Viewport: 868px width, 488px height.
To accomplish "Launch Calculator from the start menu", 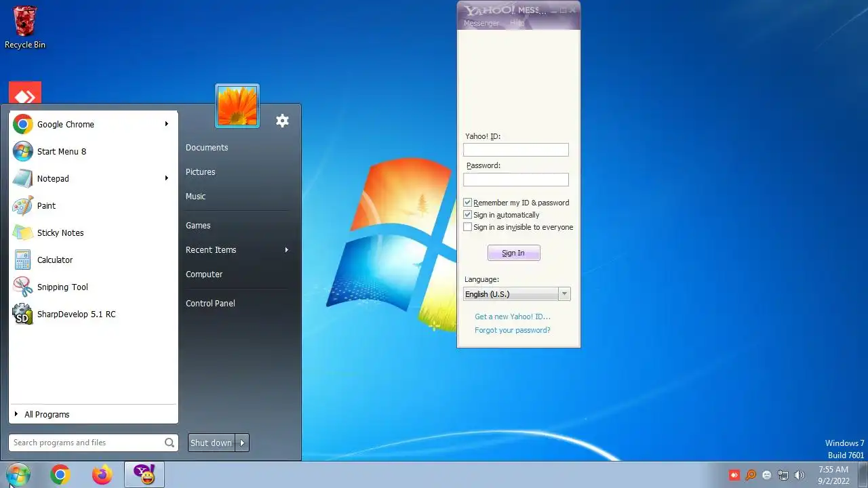I will coord(93,260).
